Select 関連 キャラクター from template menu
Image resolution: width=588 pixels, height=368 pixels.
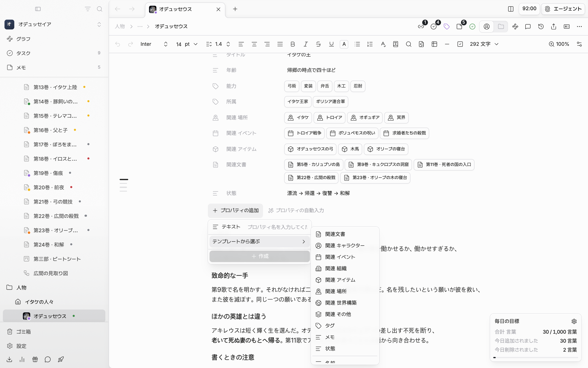click(345, 246)
